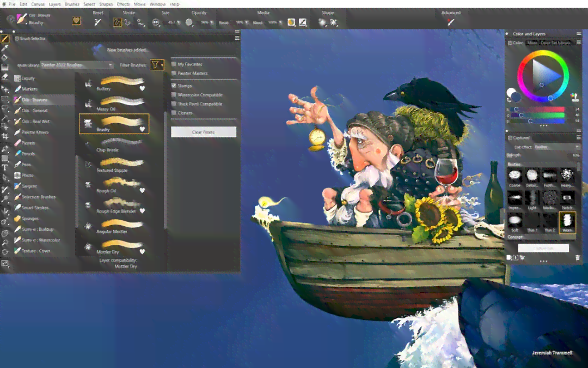Screen dimensions: 588x368
Task: Open the Bleed value dropdown
Action: [x=280, y=22]
